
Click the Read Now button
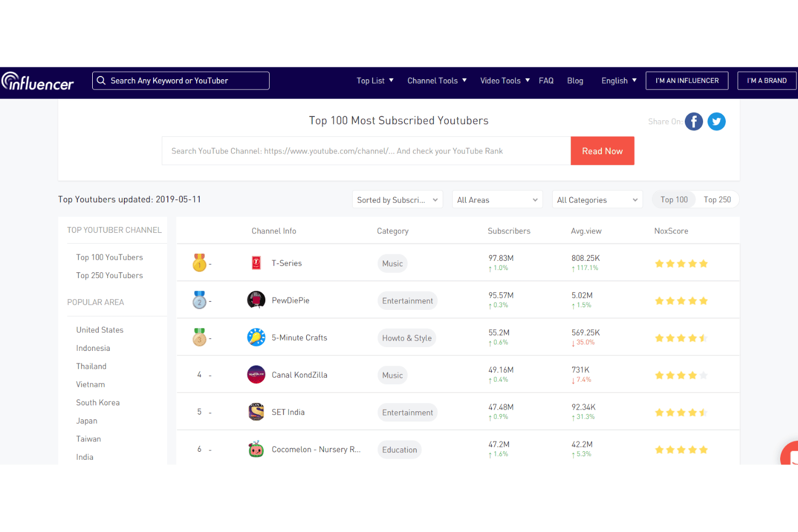click(x=602, y=151)
